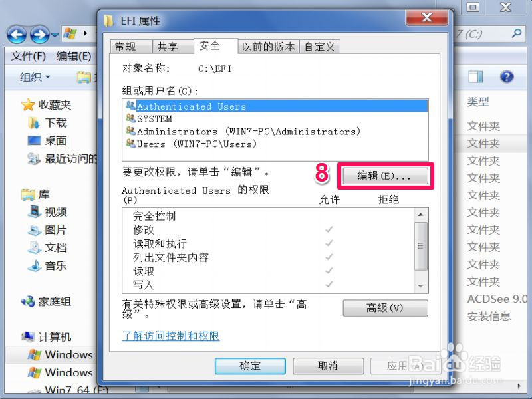
Task: Switch to the 常规 tab
Action: tap(131, 47)
